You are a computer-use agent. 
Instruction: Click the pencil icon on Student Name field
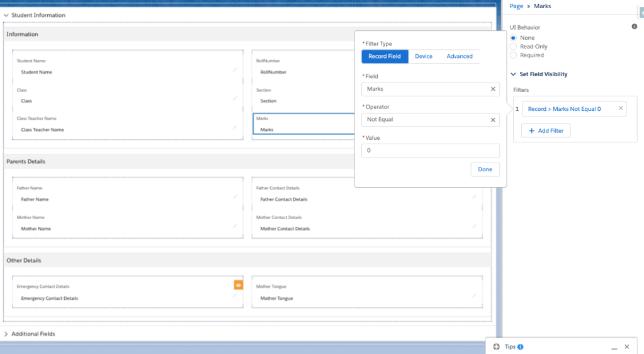235,69
